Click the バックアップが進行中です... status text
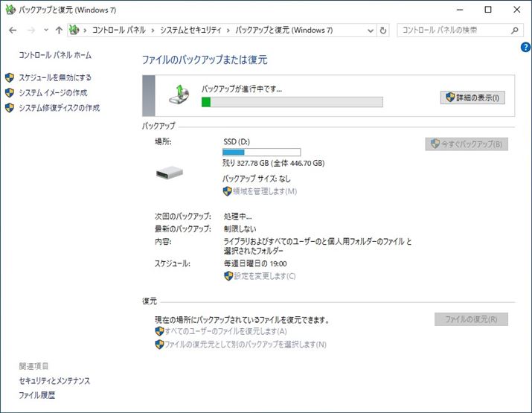532x413 pixels. 242,89
